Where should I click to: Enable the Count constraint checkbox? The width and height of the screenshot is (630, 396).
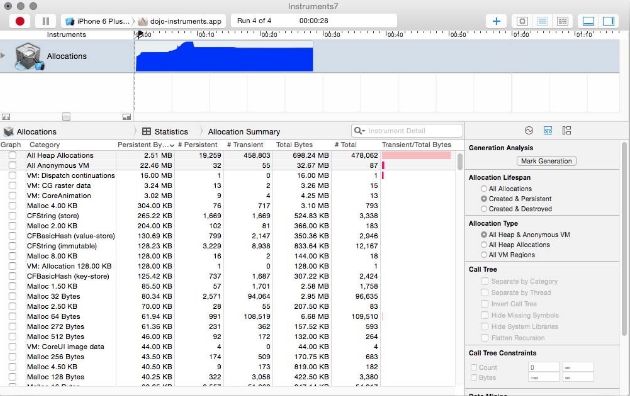pos(474,367)
